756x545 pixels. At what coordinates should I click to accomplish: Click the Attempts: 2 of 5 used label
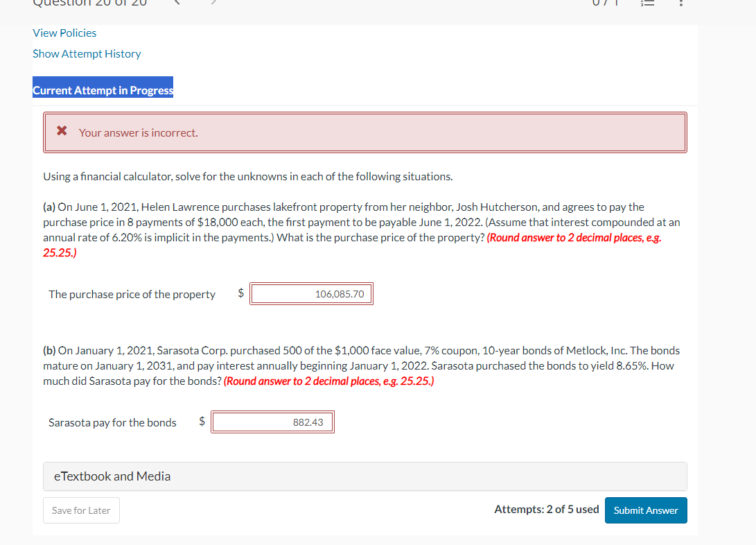[546, 509]
